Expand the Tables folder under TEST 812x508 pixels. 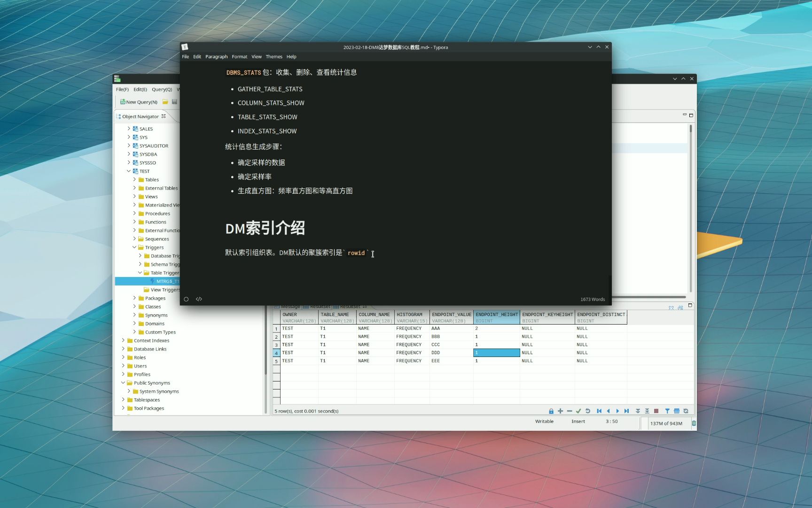click(x=135, y=179)
